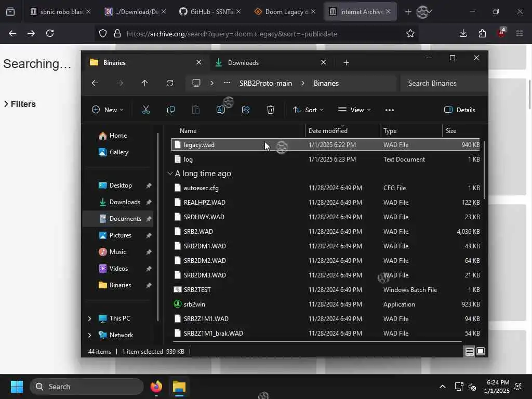
Task: Open a new Firefox tab
Action: click(x=408, y=12)
